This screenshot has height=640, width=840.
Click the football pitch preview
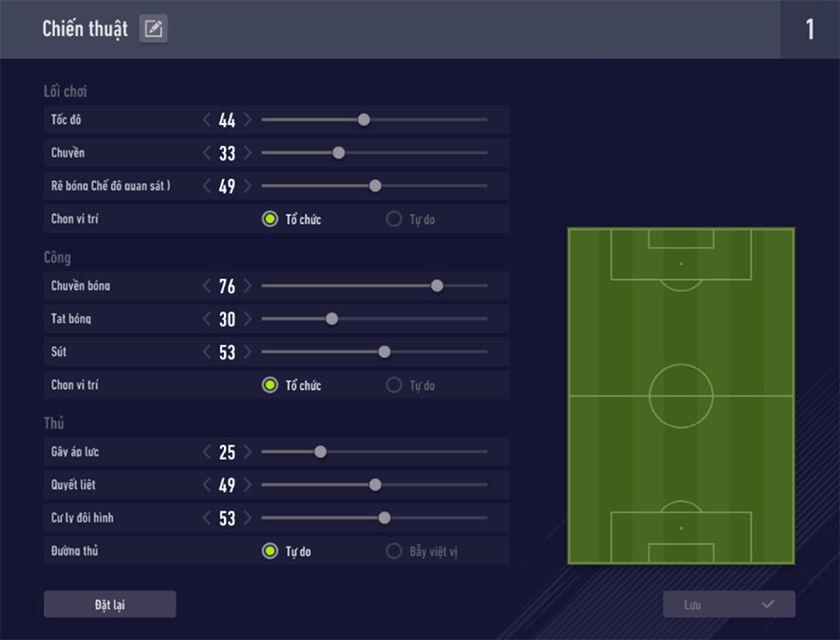pos(681,396)
